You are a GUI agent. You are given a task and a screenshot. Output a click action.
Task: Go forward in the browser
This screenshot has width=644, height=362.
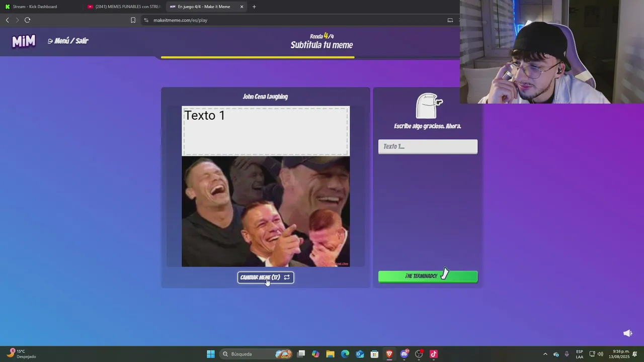pos(17,20)
